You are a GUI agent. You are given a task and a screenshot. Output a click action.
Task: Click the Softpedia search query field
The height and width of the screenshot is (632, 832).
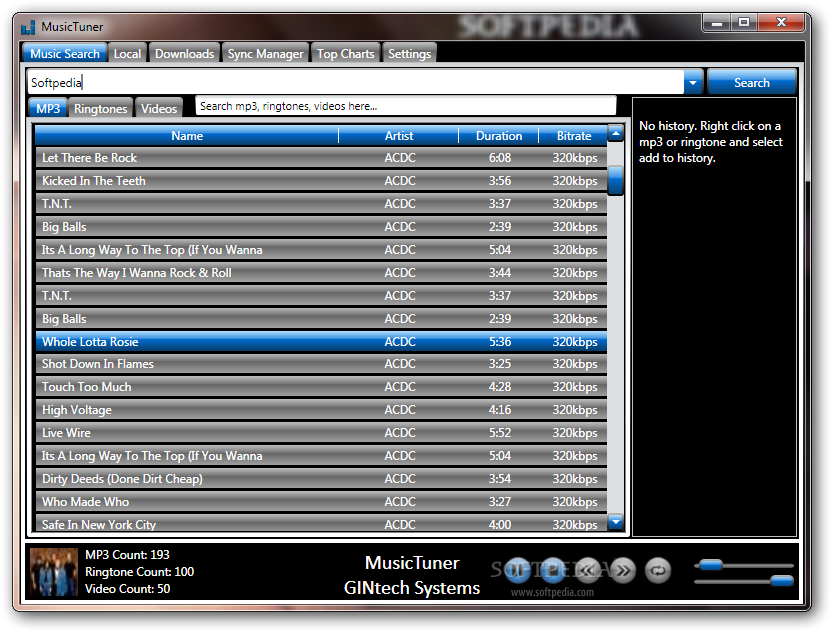(356, 83)
